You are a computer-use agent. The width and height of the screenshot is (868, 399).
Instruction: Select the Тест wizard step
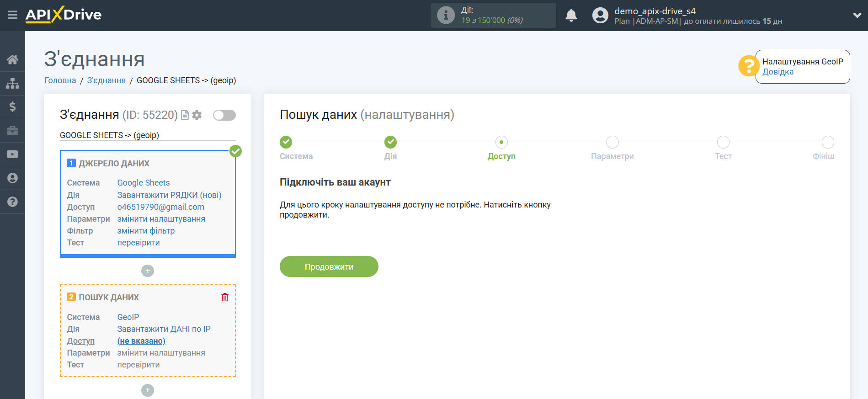[x=723, y=142]
